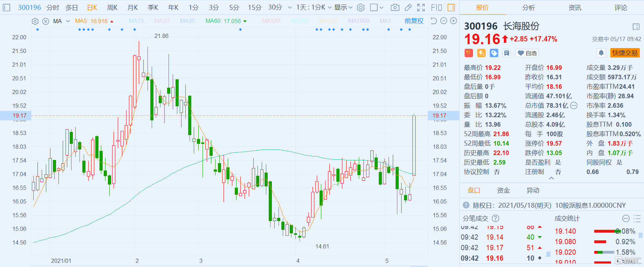
Task: Open the 1天:1分K dropdown
Action: pos(314,7)
